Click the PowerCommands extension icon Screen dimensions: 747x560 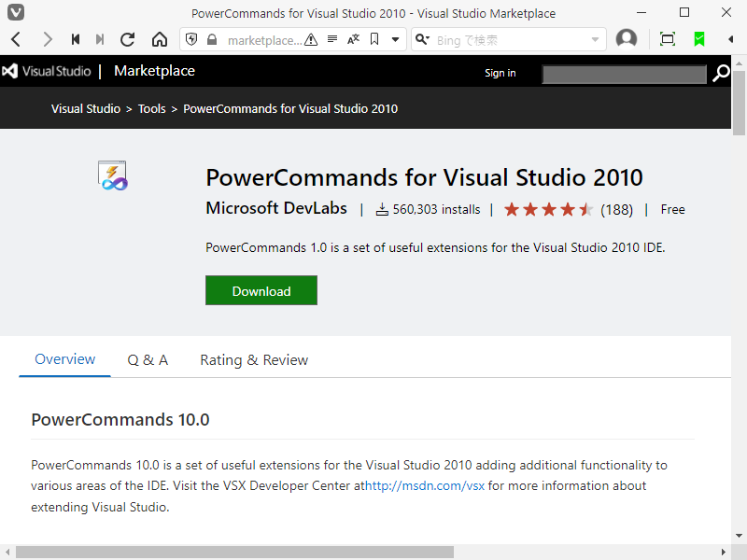[x=113, y=175]
